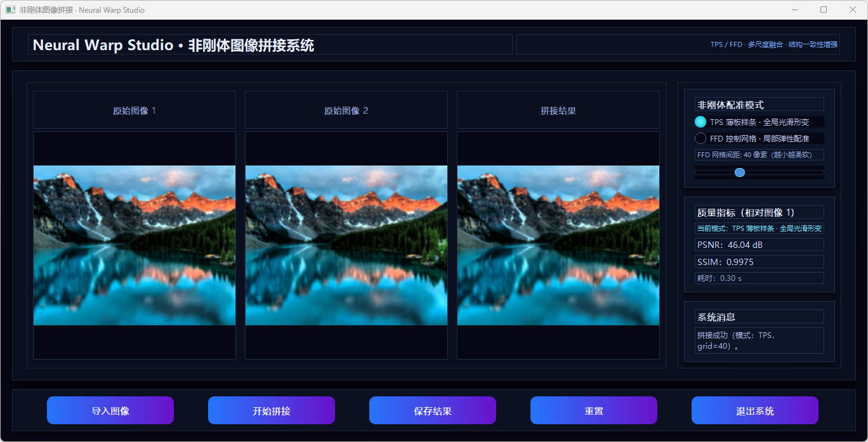This screenshot has height=442, width=868.
Task: Click the FFD grid spacing slider handle
Action: (739, 172)
